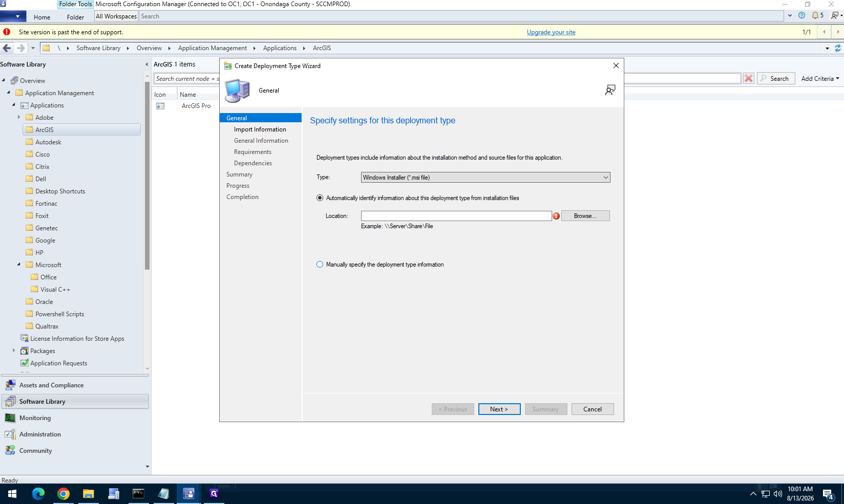The image size is (844, 504).
Task: Click the Search button in results pane
Action: (x=776, y=78)
